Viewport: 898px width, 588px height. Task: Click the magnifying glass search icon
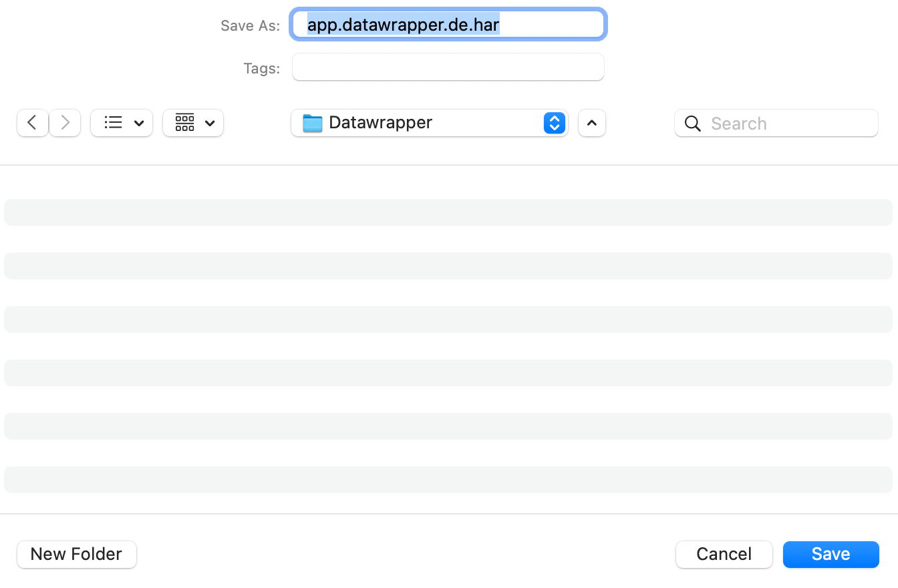[693, 124]
